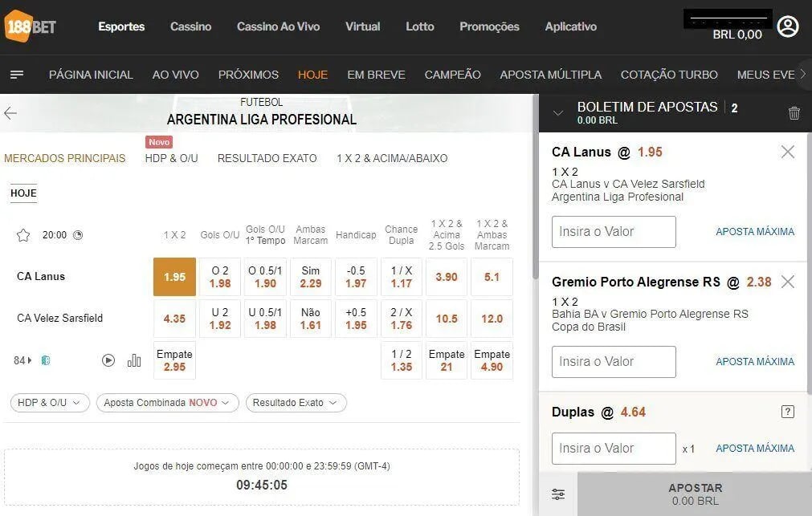
Task: Select the HOJE navigation tab
Action: click(x=312, y=75)
